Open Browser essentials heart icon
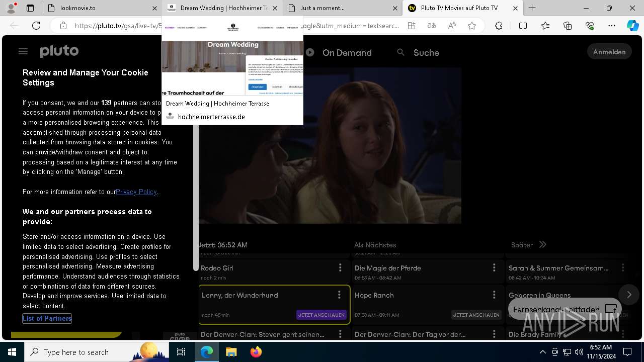Image resolution: width=644 pixels, height=362 pixels. point(590,26)
